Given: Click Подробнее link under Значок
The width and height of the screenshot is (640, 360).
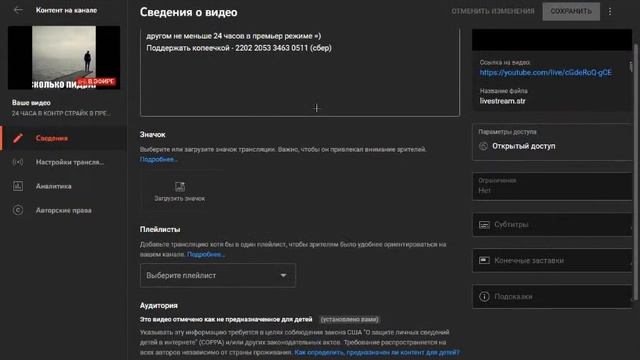Looking at the screenshot, I should click(x=158, y=159).
